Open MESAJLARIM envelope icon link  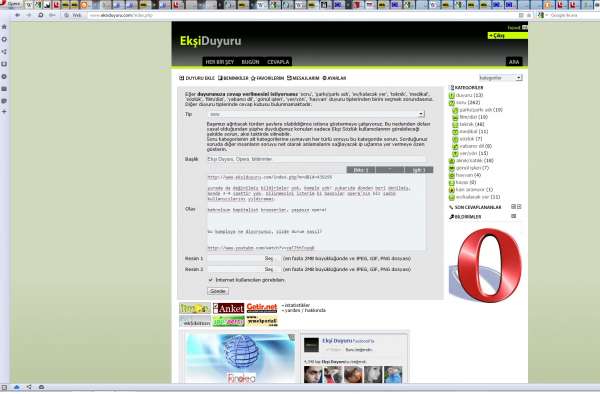click(x=303, y=78)
